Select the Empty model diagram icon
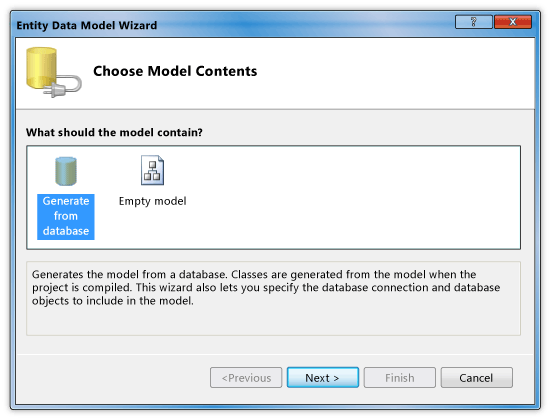551x420 pixels. coord(152,170)
